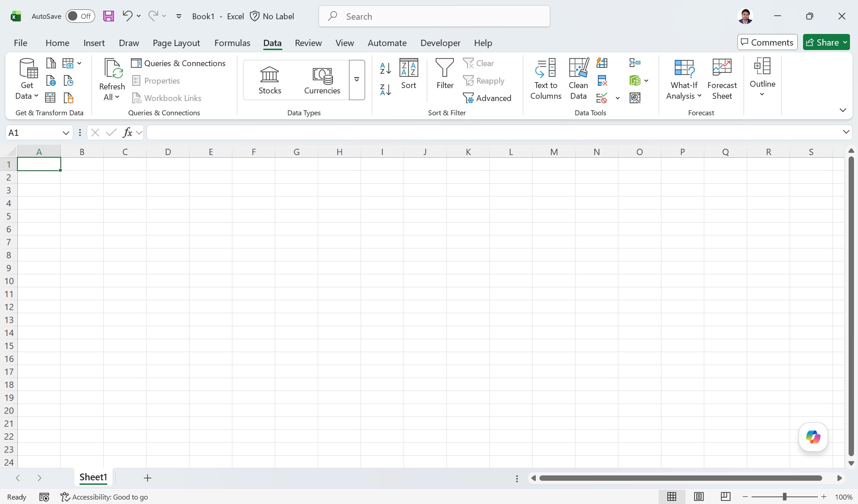Select the Sheet1 tab
858x504 pixels.
tap(93, 477)
